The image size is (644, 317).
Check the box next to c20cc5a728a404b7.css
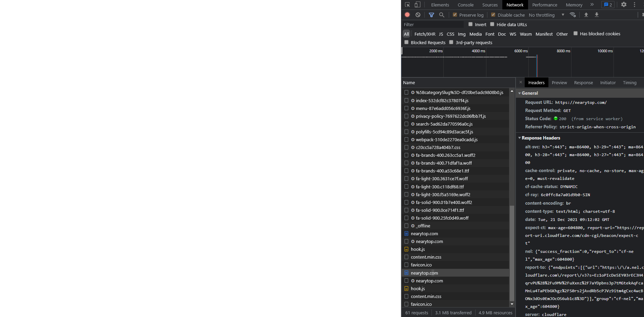pyautogui.click(x=406, y=147)
